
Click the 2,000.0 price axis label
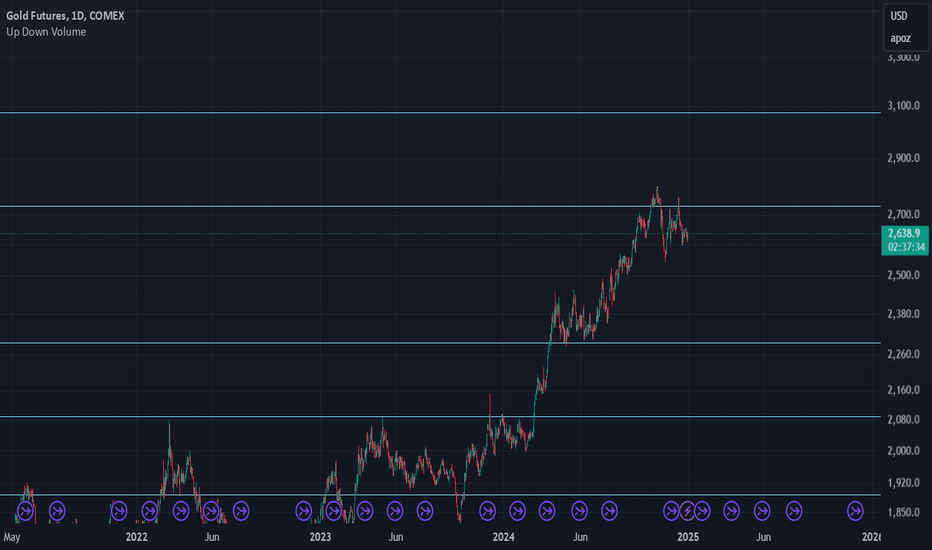[x=903, y=451]
